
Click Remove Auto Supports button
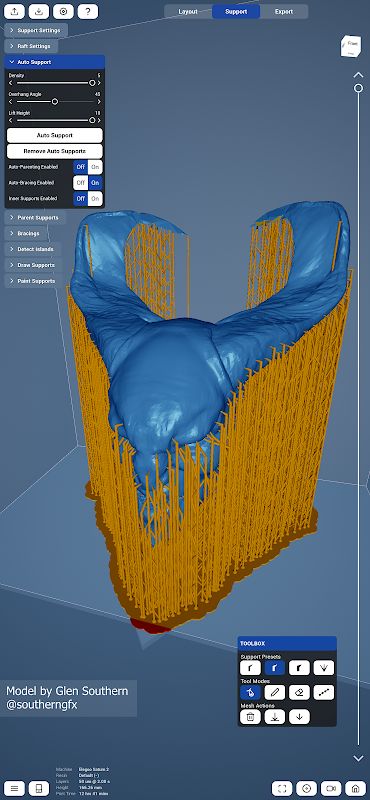coord(55,151)
